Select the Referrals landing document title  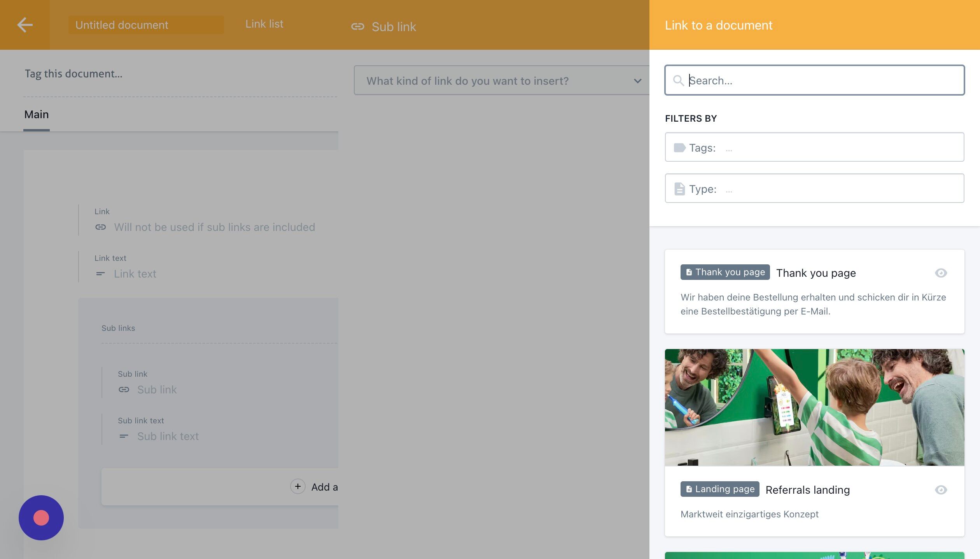pos(807,490)
